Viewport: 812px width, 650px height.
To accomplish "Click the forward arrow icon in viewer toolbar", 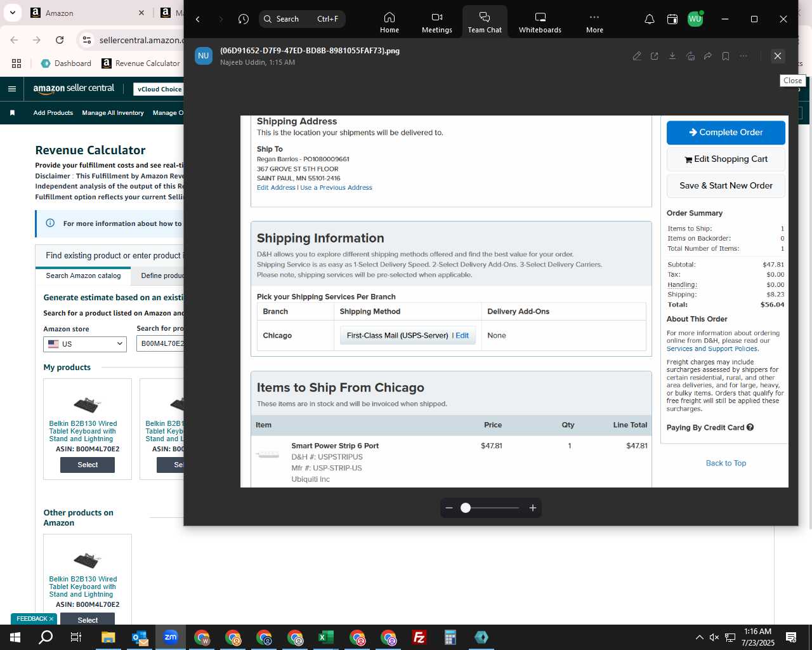I will coord(708,56).
